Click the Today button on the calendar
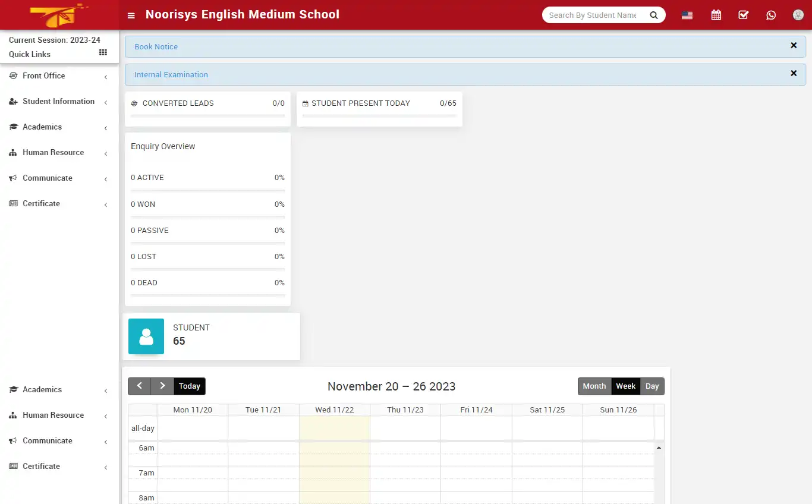The image size is (812, 504). (x=189, y=386)
